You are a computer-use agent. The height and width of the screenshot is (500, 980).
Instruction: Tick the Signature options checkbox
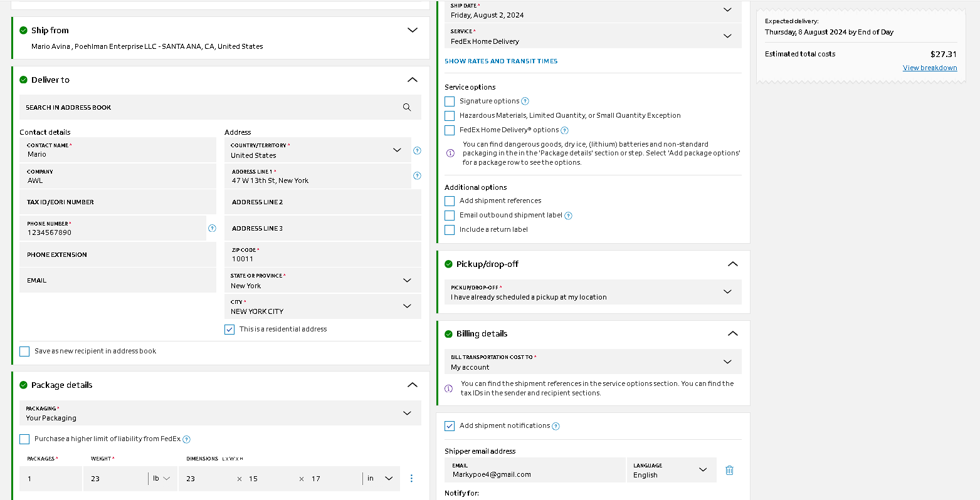[450, 101]
